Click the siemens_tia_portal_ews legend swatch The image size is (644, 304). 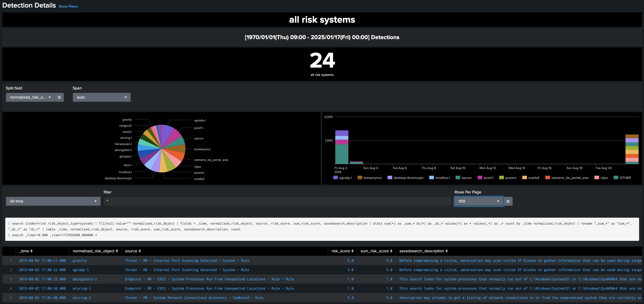[547, 178]
